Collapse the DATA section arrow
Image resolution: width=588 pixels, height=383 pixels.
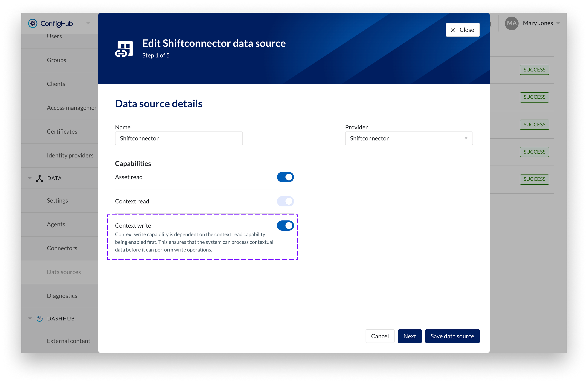[x=30, y=178]
